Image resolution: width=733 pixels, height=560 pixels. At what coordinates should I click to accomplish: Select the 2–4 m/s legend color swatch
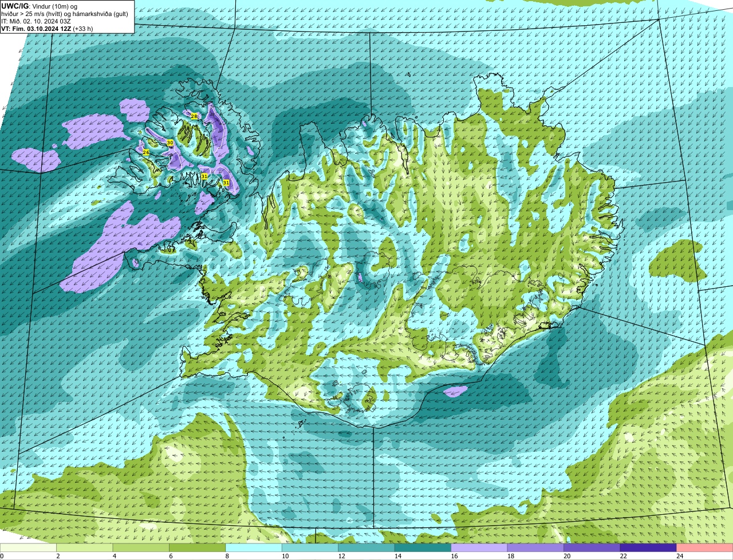click(x=86, y=547)
